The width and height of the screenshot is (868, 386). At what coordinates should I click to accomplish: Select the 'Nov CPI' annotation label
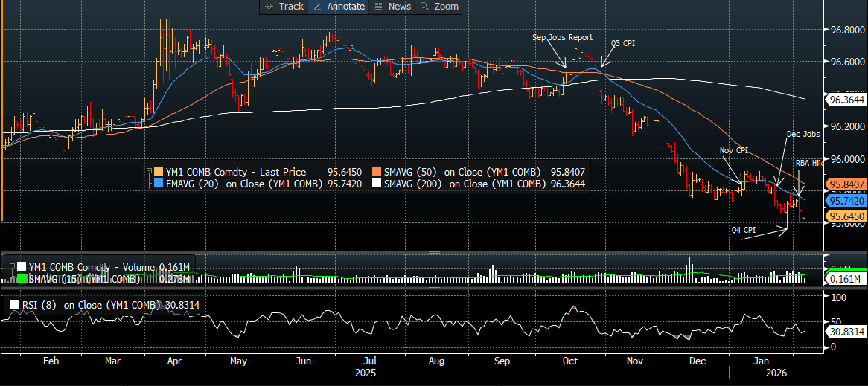734,150
